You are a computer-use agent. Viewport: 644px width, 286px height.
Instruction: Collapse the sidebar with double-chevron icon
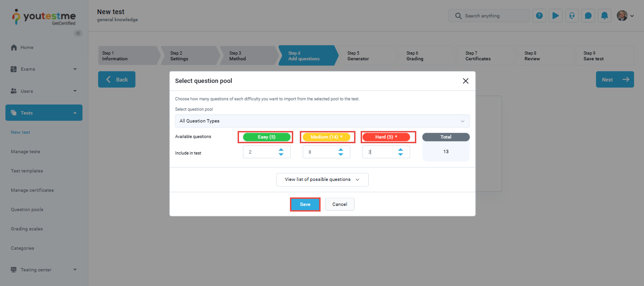(x=78, y=33)
